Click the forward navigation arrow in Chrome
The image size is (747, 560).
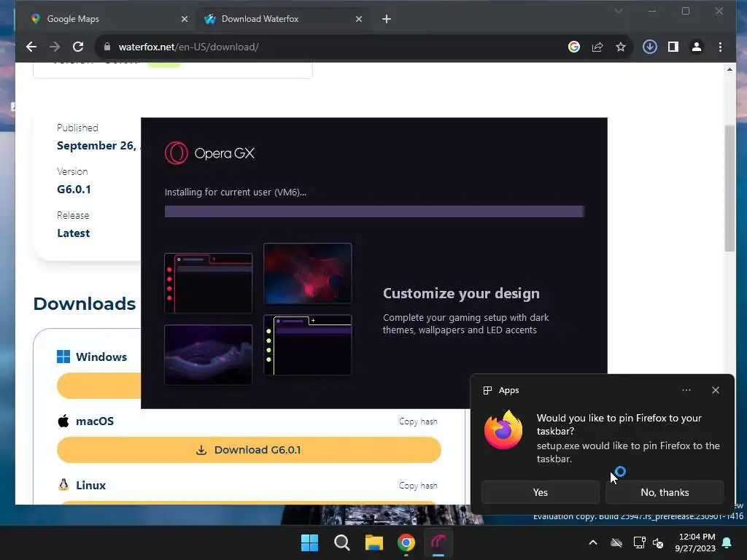click(x=55, y=47)
